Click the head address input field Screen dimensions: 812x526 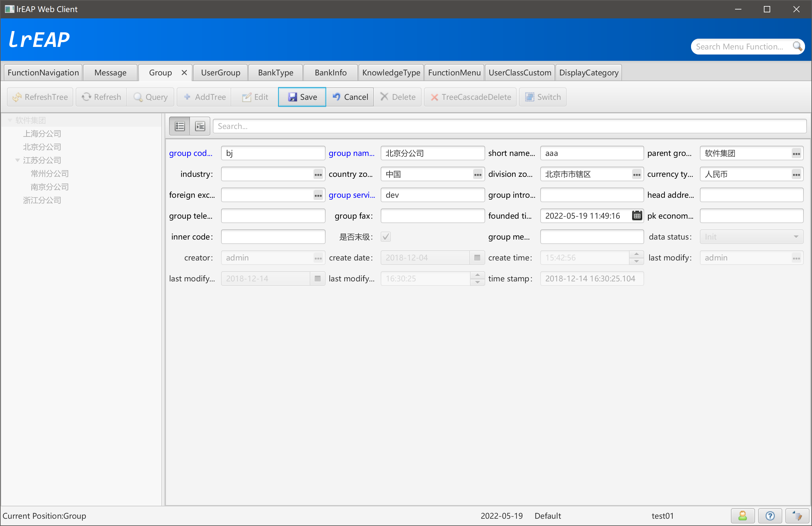(752, 195)
